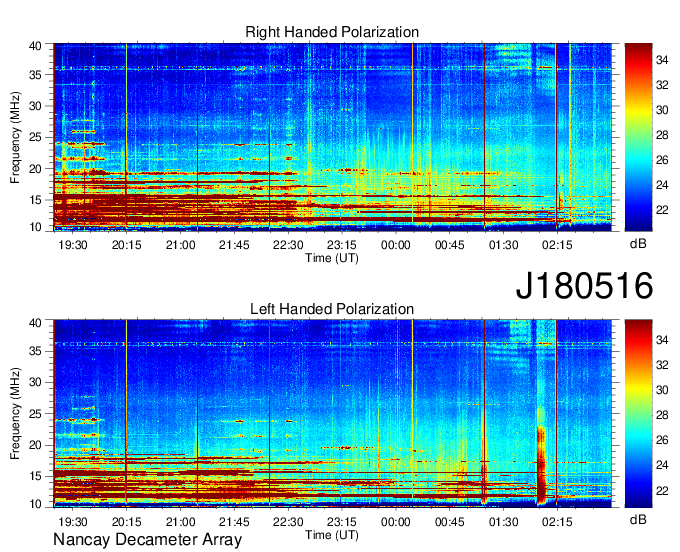
Task: Click the 00:00 tick on Left Handed plot
Action: coord(396,522)
